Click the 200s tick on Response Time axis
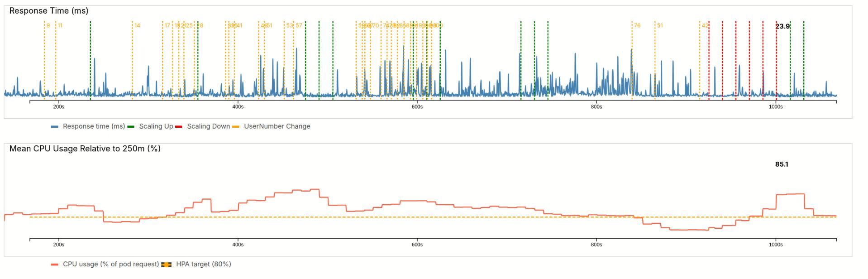The height and width of the screenshot is (279, 868). click(58, 107)
